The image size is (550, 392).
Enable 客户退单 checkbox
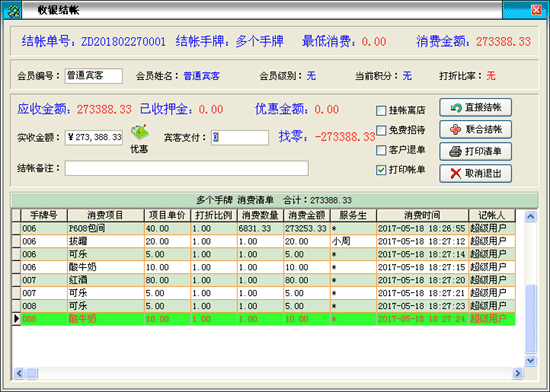(381, 150)
